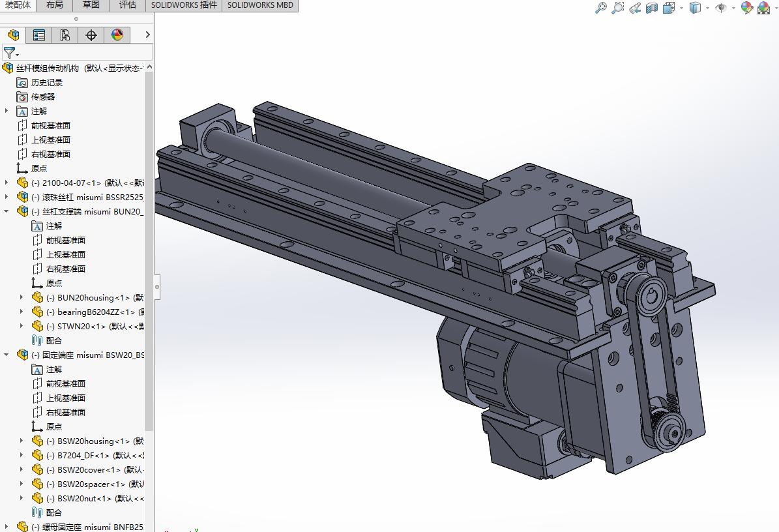Collapse the 丝杠支撑端 misumi BUN20 subassembly

coord(7,211)
